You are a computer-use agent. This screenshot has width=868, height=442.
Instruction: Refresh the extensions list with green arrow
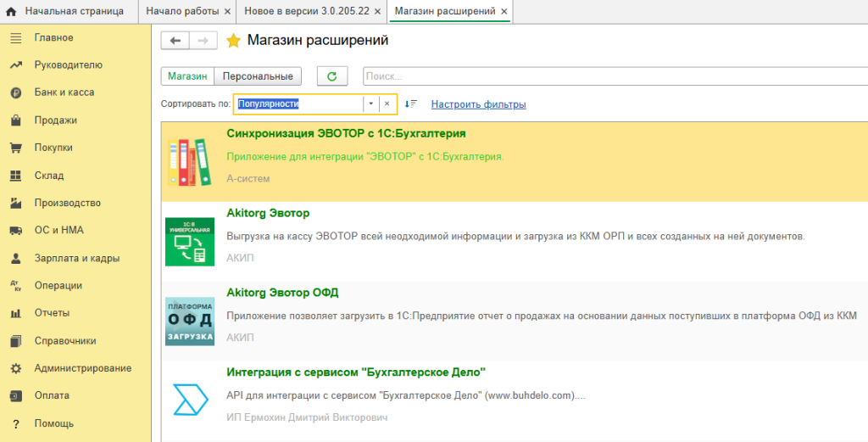(332, 76)
